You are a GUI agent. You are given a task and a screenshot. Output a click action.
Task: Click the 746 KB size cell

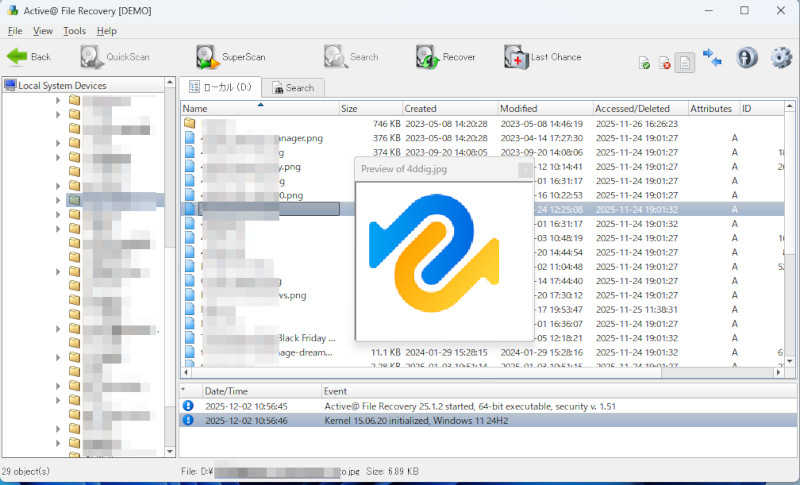[x=386, y=123]
